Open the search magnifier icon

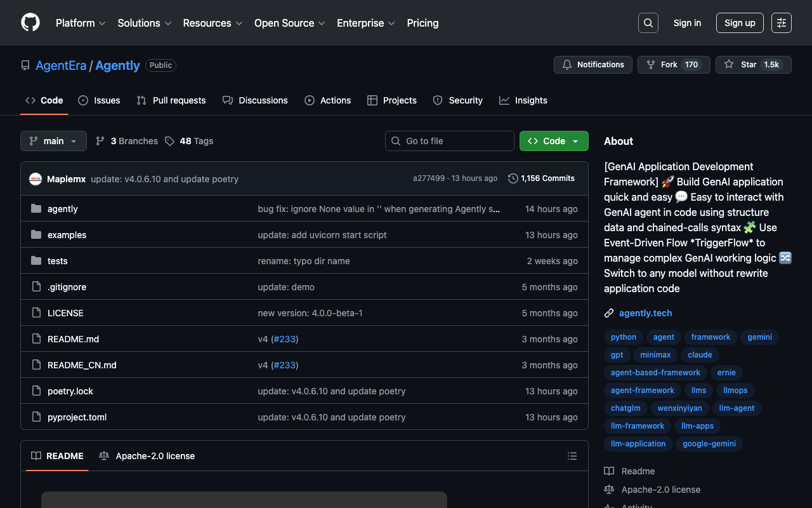(648, 23)
